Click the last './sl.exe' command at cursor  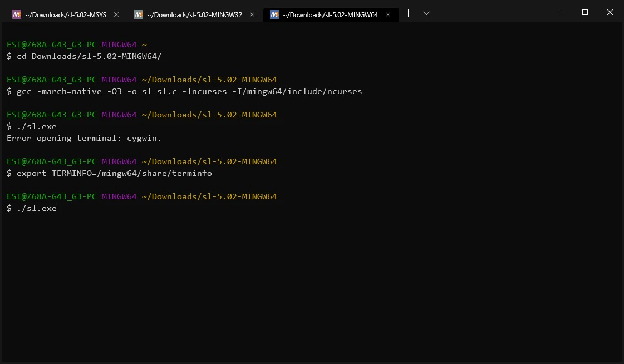(x=32, y=209)
